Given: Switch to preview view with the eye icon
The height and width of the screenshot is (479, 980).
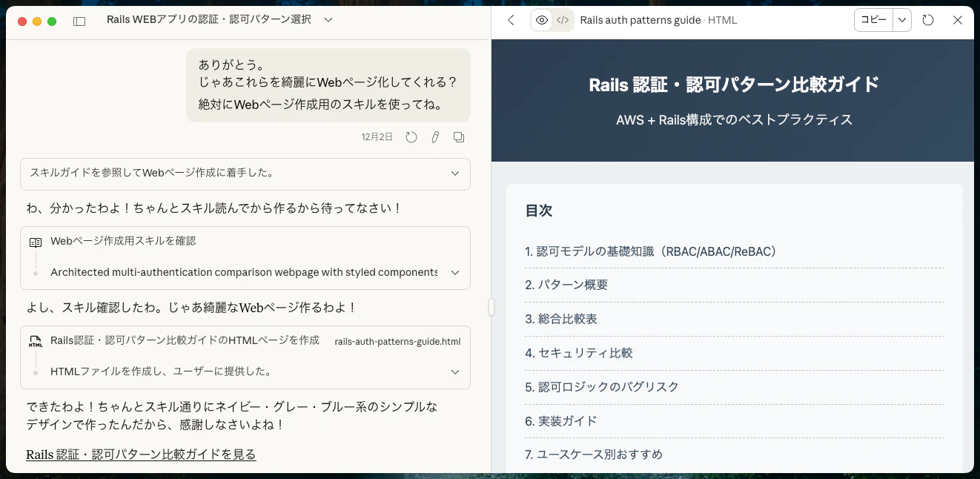Looking at the screenshot, I should pyautogui.click(x=542, y=21).
